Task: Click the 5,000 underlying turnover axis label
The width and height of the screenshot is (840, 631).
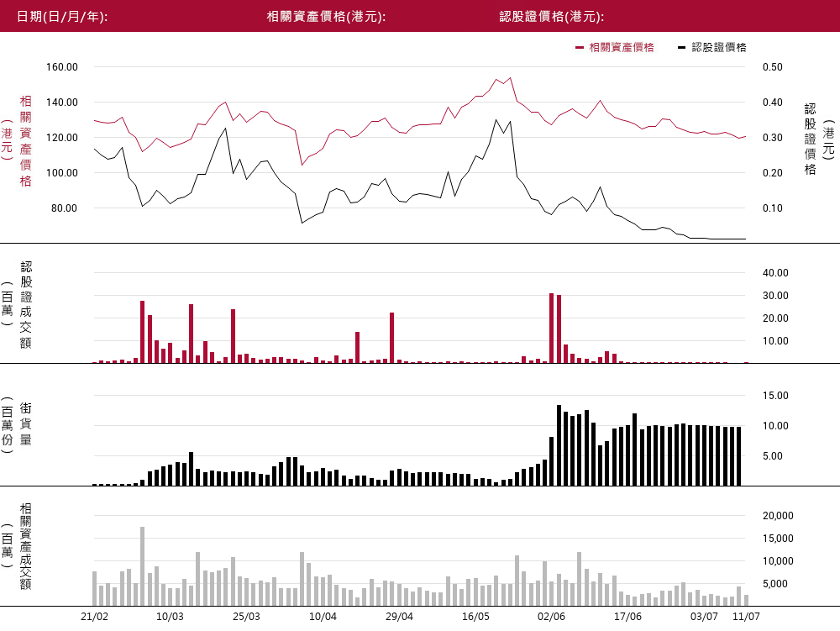Action: pyautogui.click(x=775, y=584)
